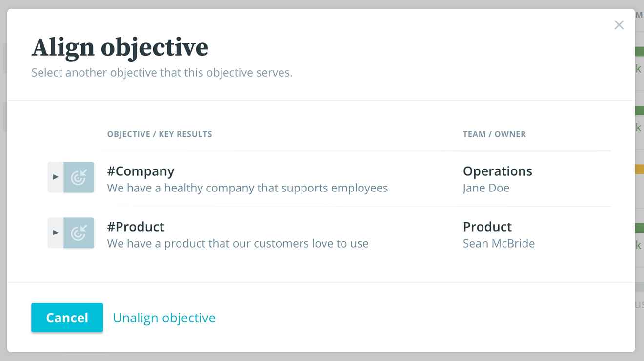Screen dimensions: 644x361
Task: Click the #Company objective target icon
Action: (79, 177)
